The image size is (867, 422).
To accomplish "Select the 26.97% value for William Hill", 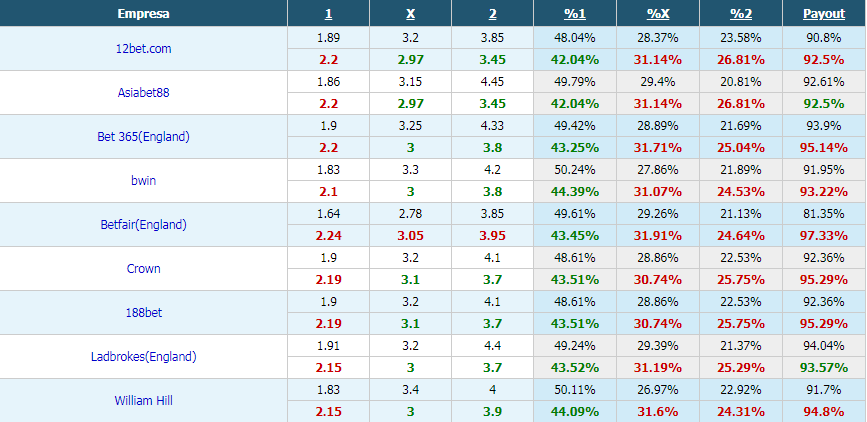I will tap(657, 389).
